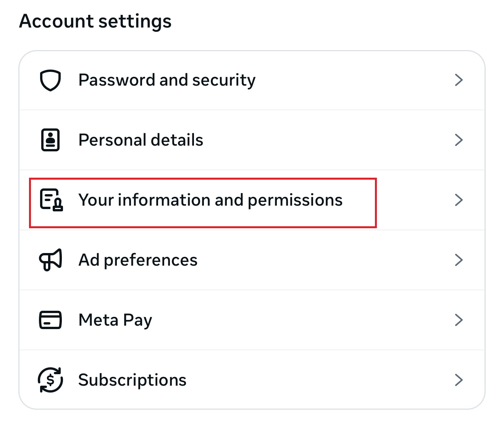Image resolution: width=504 pixels, height=430 pixels.
Task: Open Your information and permissions
Action: coord(210,200)
